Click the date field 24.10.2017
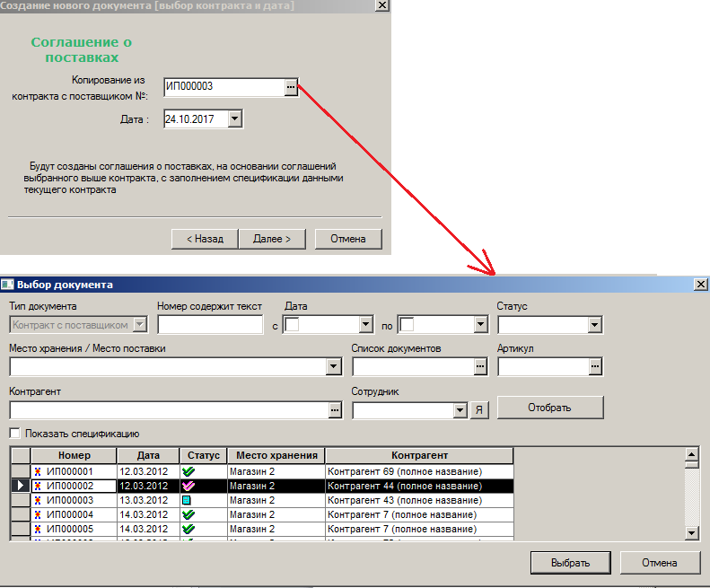The height and width of the screenshot is (588, 710). (x=196, y=119)
